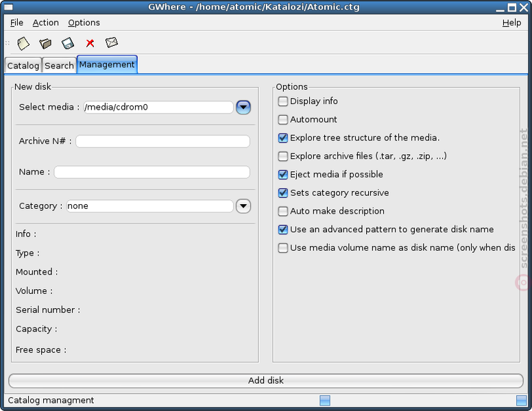Switch to the Catalog tab
The image size is (532, 411).
pos(23,66)
